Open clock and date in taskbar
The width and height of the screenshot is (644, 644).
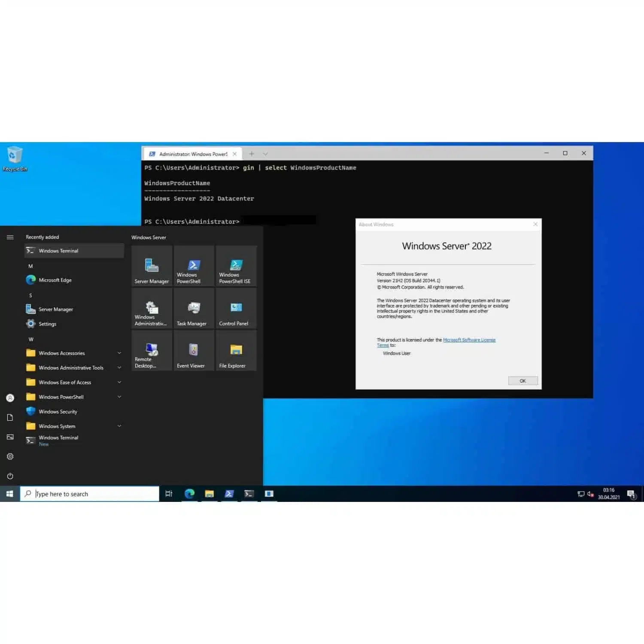pyautogui.click(x=609, y=494)
